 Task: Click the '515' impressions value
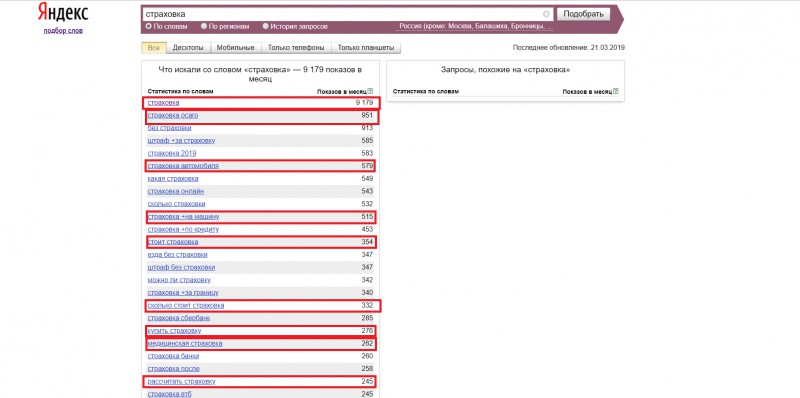point(367,217)
